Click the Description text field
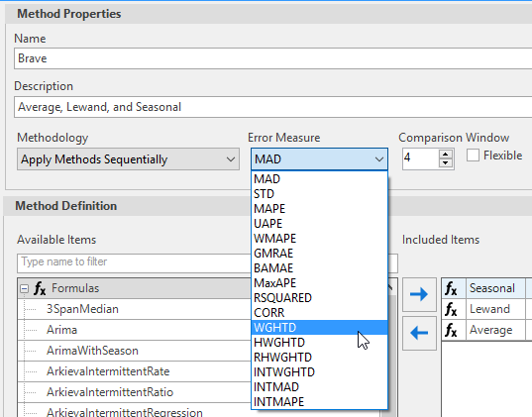Viewport: 532px width, 417px height. (x=273, y=107)
